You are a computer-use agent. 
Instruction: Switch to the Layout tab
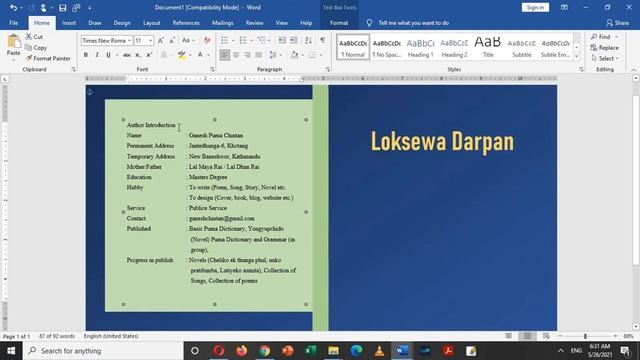(x=151, y=23)
